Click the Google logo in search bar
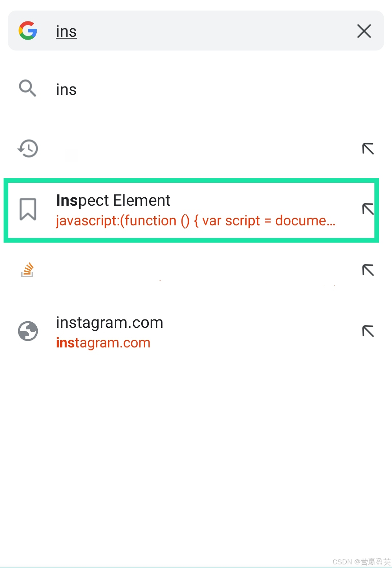Screen dimensions: 392x568 coord(27,31)
